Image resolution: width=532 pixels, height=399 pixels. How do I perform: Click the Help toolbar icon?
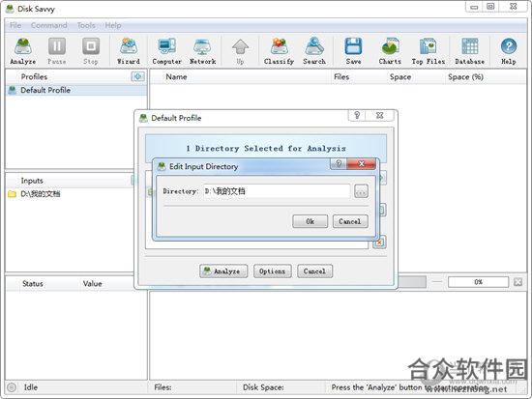pyautogui.click(x=508, y=51)
